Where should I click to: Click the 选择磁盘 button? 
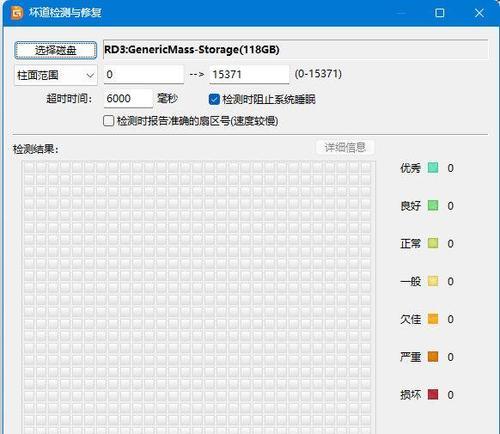pyautogui.click(x=56, y=51)
